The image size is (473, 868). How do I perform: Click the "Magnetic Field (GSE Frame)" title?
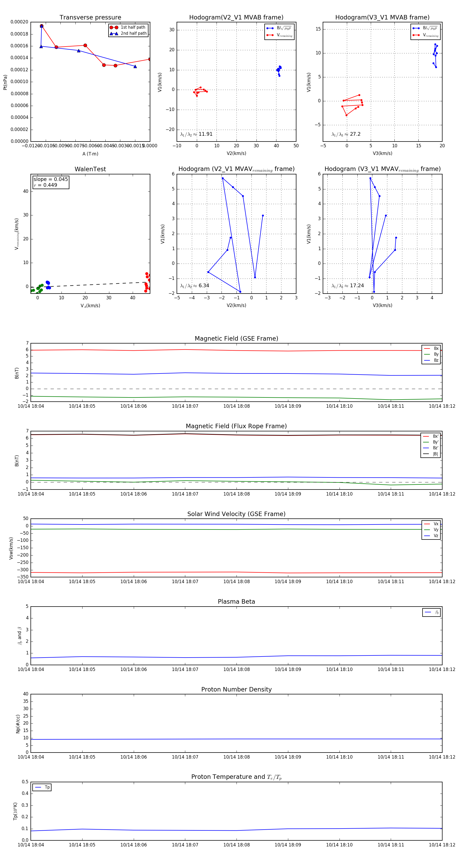pos(236,339)
